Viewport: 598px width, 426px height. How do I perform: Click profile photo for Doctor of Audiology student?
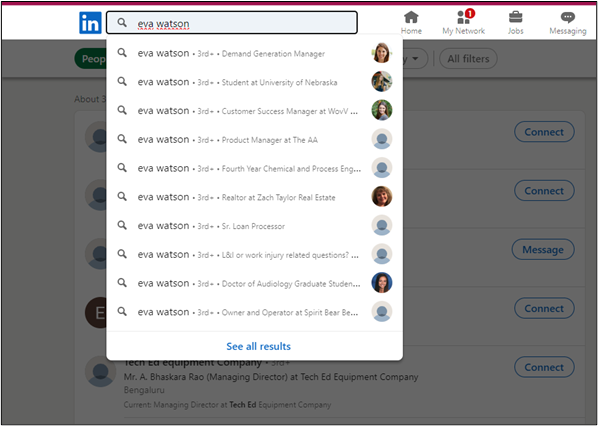tap(382, 283)
